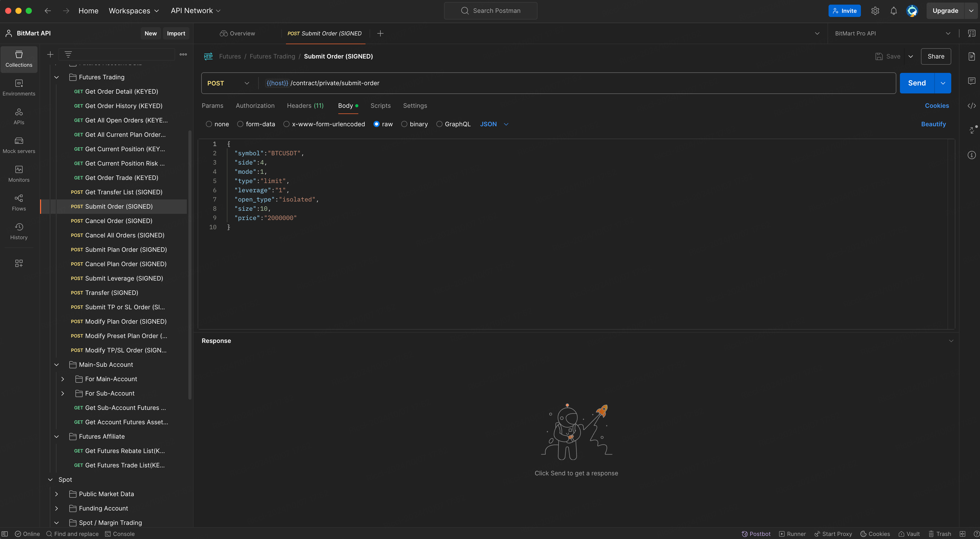The image size is (980, 539).
Task: Open the settings gear icon
Action: [x=875, y=11]
